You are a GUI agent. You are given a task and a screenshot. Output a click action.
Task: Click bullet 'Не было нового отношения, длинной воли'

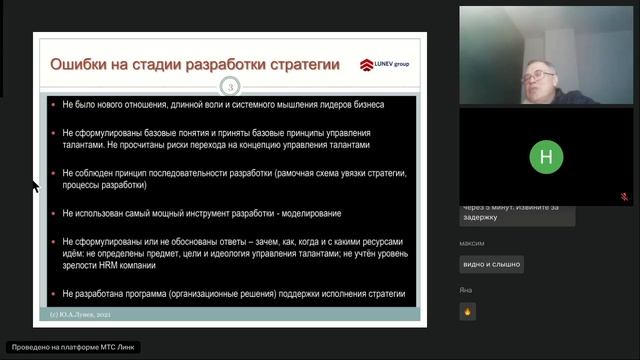click(x=223, y=105)
